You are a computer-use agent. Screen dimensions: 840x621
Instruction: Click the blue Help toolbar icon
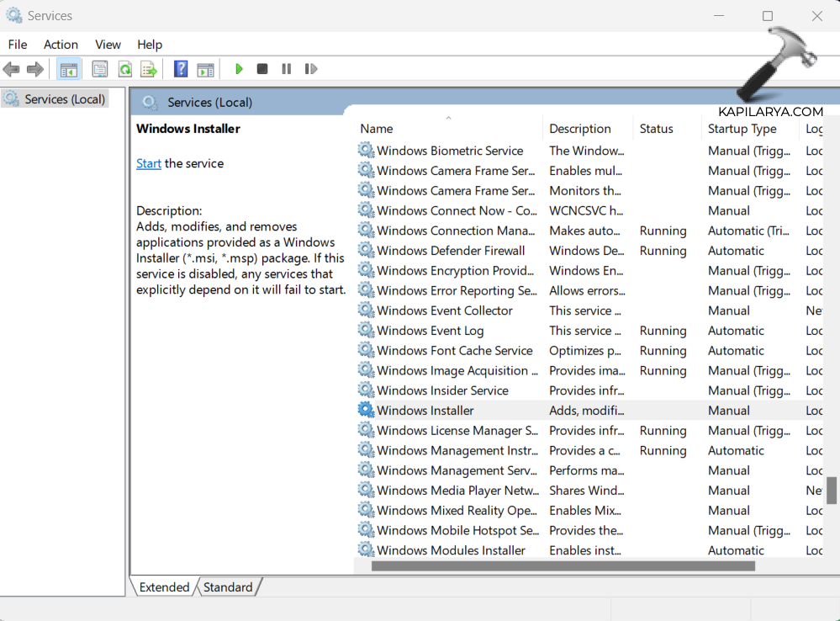click(181, 69)
